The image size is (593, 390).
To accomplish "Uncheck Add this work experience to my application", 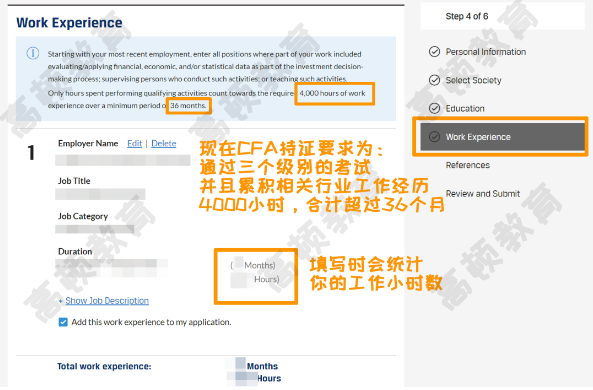I will pos(63,322).
